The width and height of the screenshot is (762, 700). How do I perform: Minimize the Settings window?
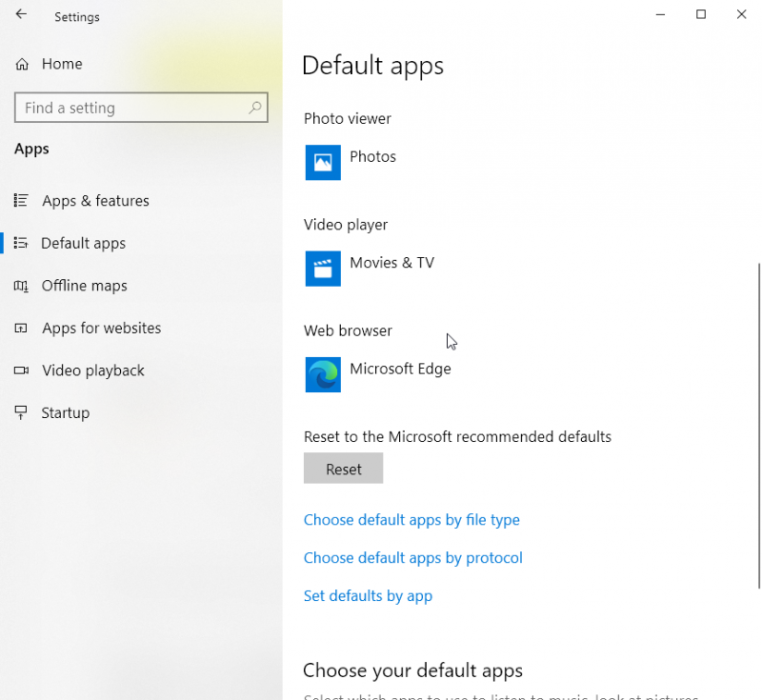coord(660,14)
